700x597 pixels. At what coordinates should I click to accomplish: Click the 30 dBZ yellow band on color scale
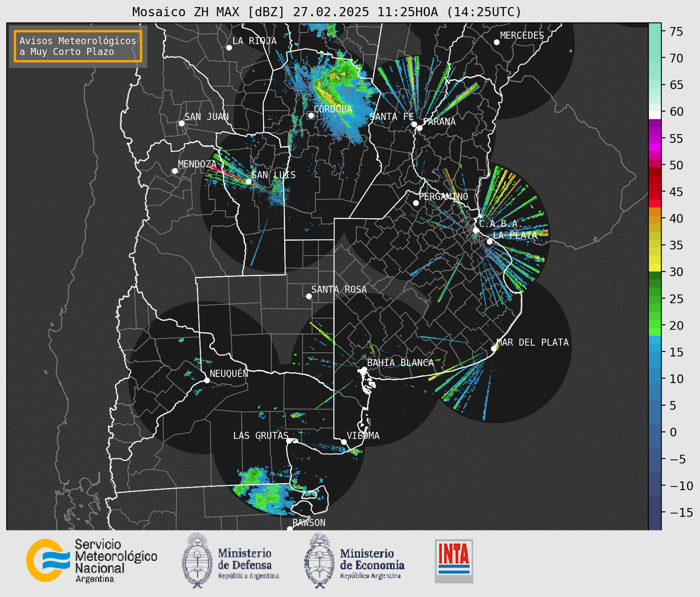coord(655,268)
